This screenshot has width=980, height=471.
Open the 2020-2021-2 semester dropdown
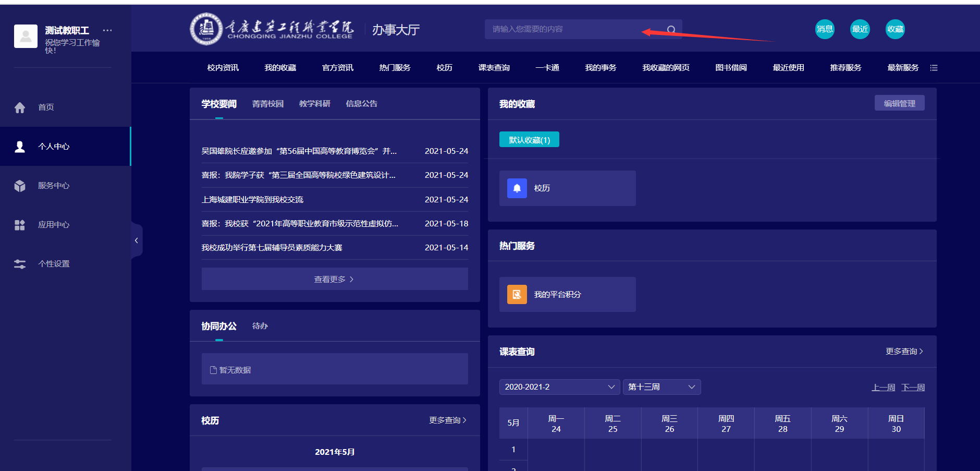point(559,387)
